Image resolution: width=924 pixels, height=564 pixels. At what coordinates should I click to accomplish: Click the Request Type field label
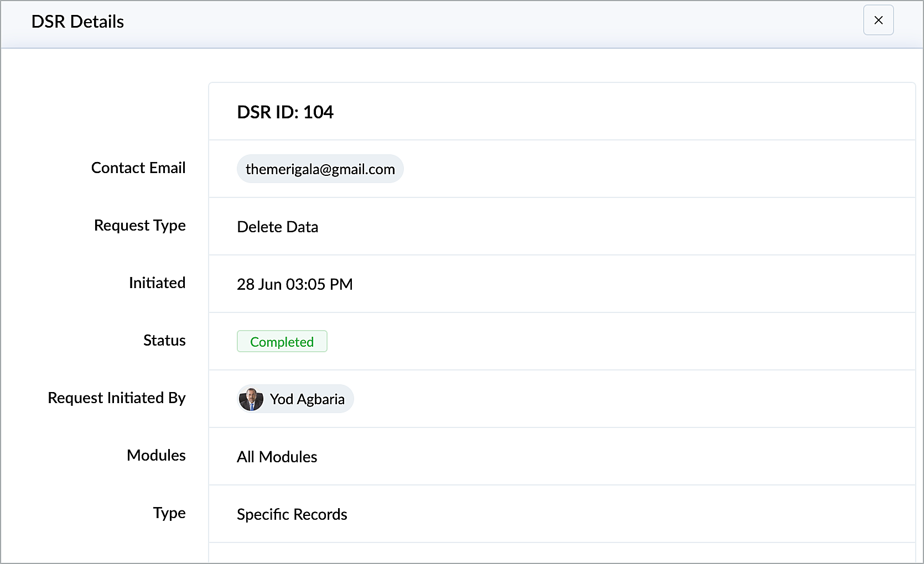[x=139, y=226]
